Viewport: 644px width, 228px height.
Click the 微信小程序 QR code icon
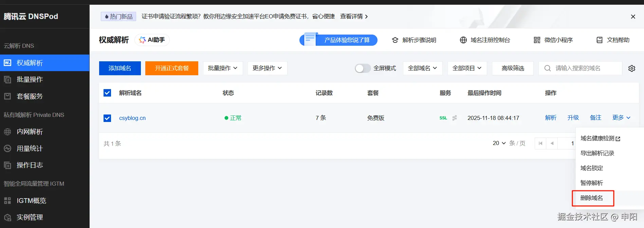pyautogui.click(x=537, y=40)
